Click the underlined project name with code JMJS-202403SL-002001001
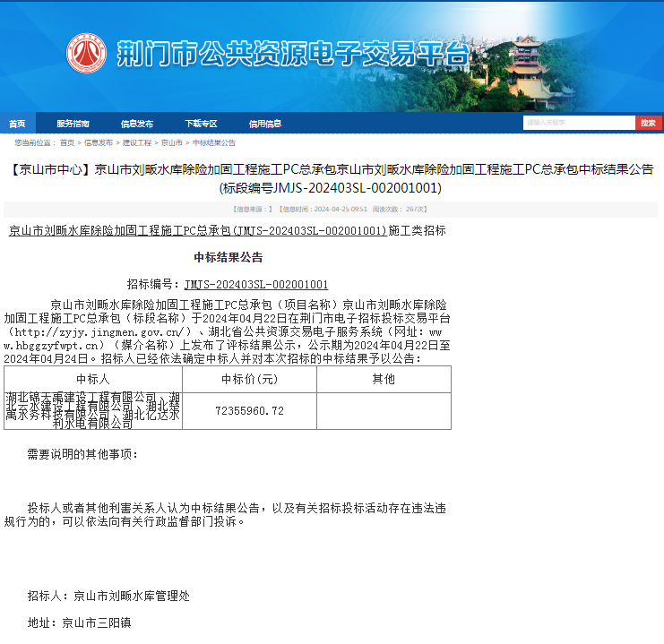The height and width of the screenshot is (644, 664). 197,230
